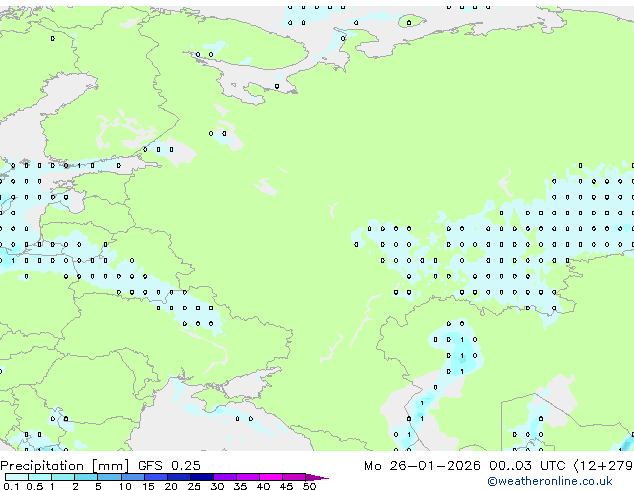
Task: Click the '(12+279' forecast run text
Action: [x=603, y=466]
